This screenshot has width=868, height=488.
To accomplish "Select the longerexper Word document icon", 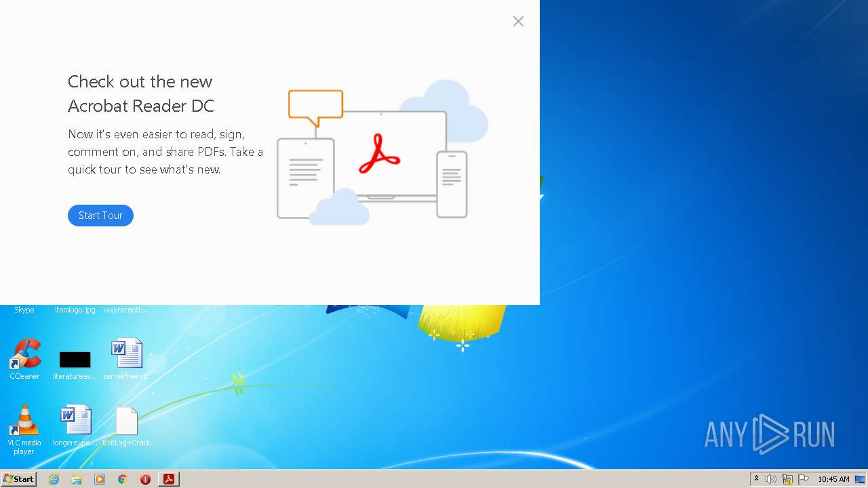I will pyautogui.click(x=75, y=426).
